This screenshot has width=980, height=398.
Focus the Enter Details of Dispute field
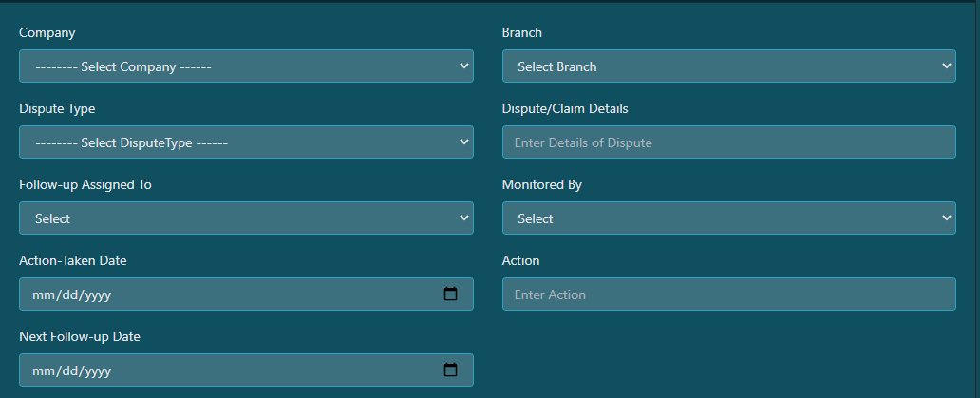click(x=728, y=142)
